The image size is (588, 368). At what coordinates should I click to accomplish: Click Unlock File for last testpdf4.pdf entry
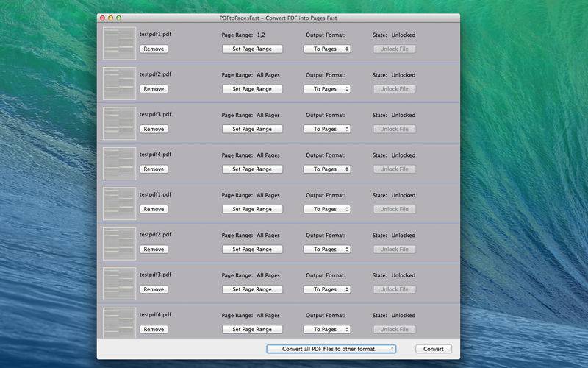tap(394, 329)
